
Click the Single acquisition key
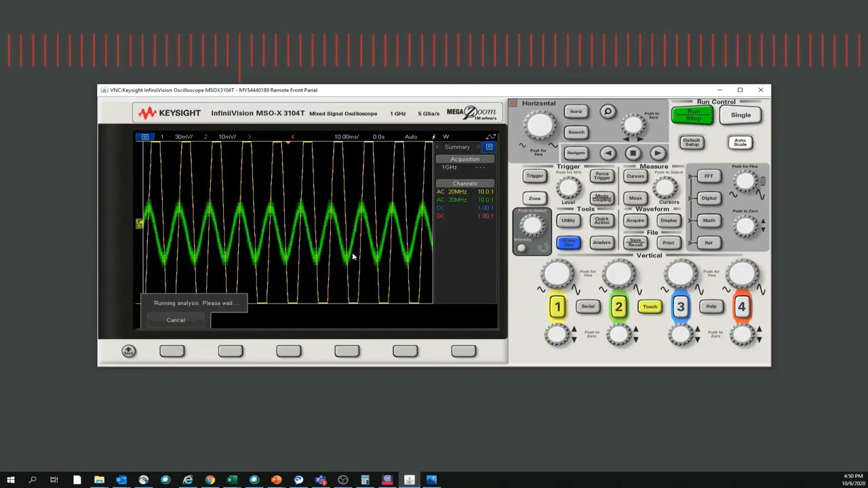point(741,115)
